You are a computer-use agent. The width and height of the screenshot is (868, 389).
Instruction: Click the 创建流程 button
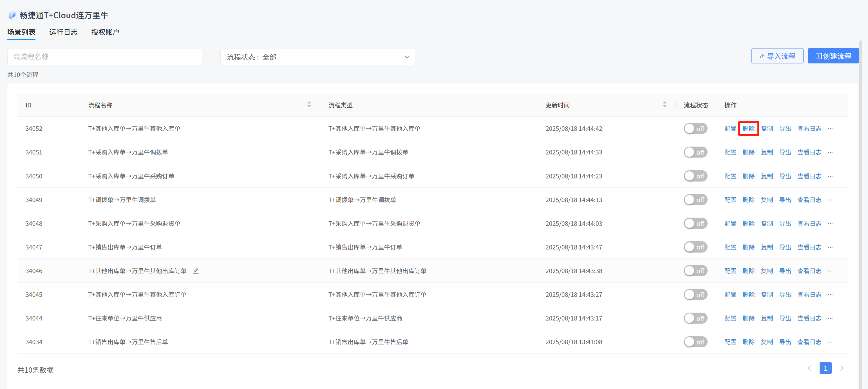(x=833, y=56)
